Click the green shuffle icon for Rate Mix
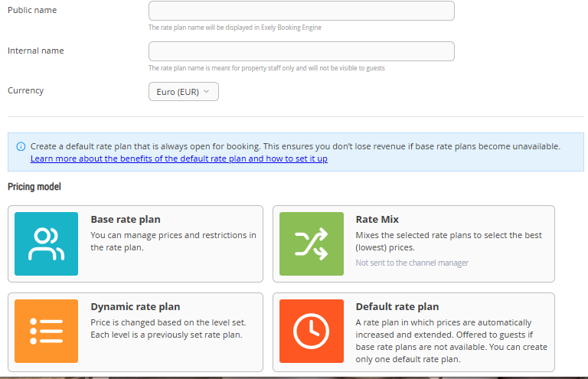 pos(311,243)
